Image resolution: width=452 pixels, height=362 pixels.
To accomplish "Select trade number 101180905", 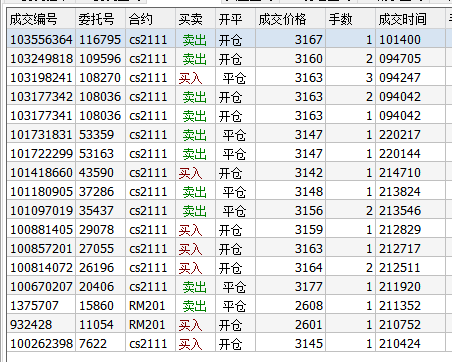I will tap(41, 192).
